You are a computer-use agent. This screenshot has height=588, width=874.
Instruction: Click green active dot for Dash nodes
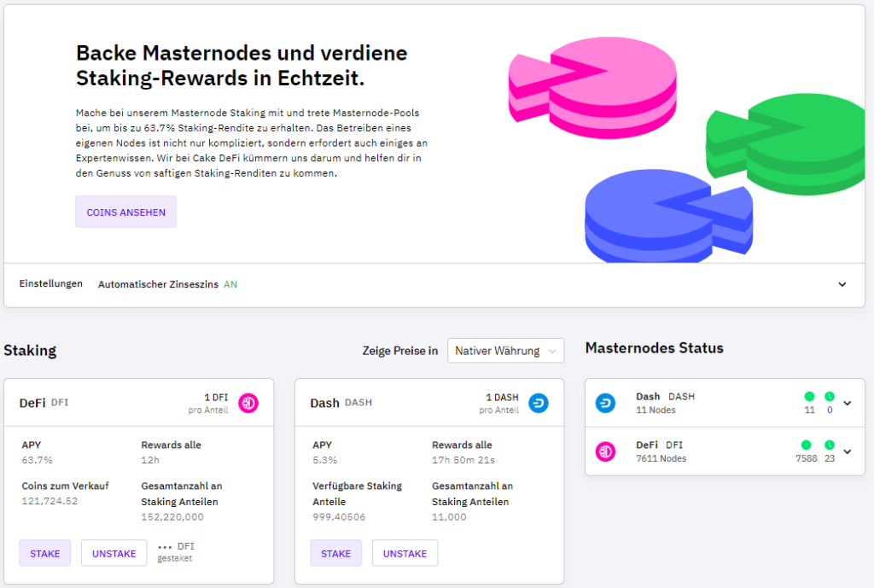(x=809, y=396)
